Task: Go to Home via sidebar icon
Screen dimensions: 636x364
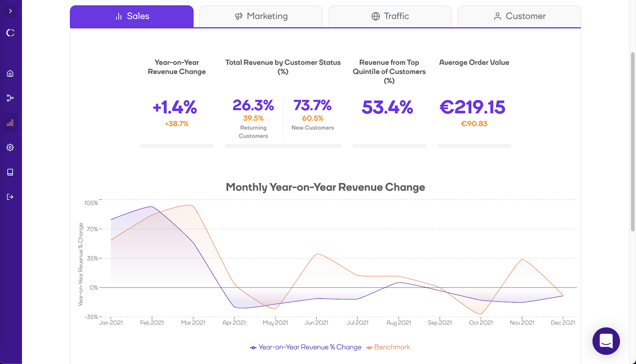Action: tap(10, 74)
